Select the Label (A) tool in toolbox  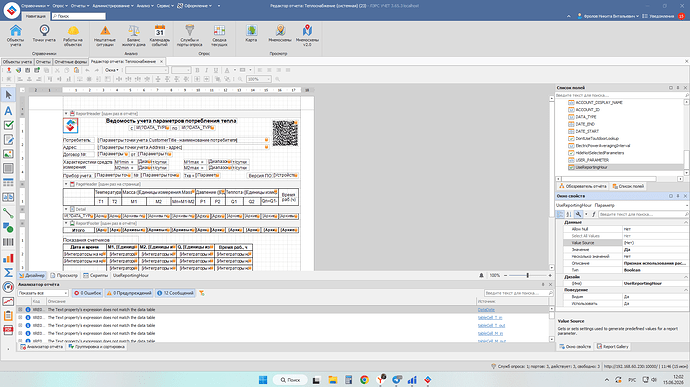pos(8,111)
